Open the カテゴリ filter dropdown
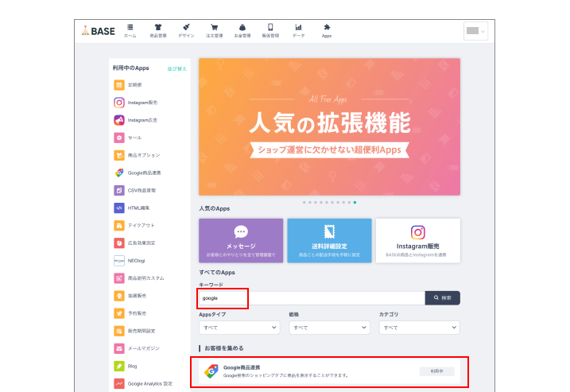 click(x=420, y=328)
